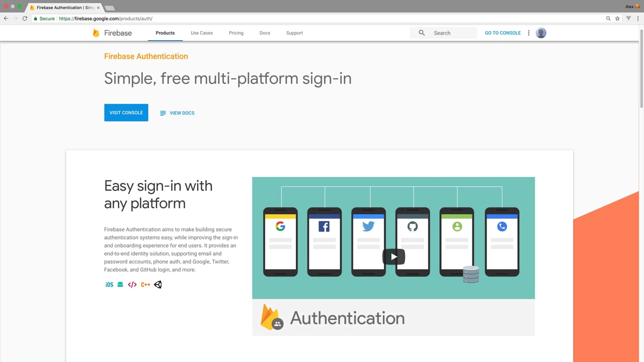Select the C++ platform icon

coord(145,285)
